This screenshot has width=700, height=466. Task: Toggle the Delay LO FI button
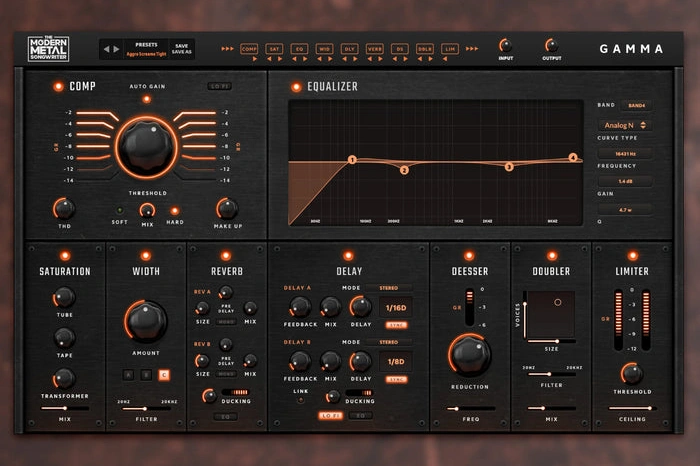(x=331, y=416)
